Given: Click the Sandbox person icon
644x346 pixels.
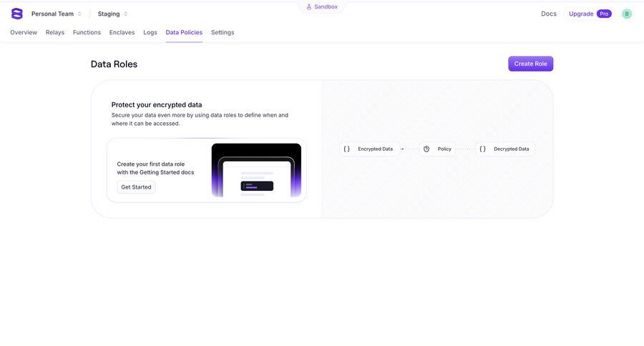Looking at the screenshot, I should click(309, 6).
